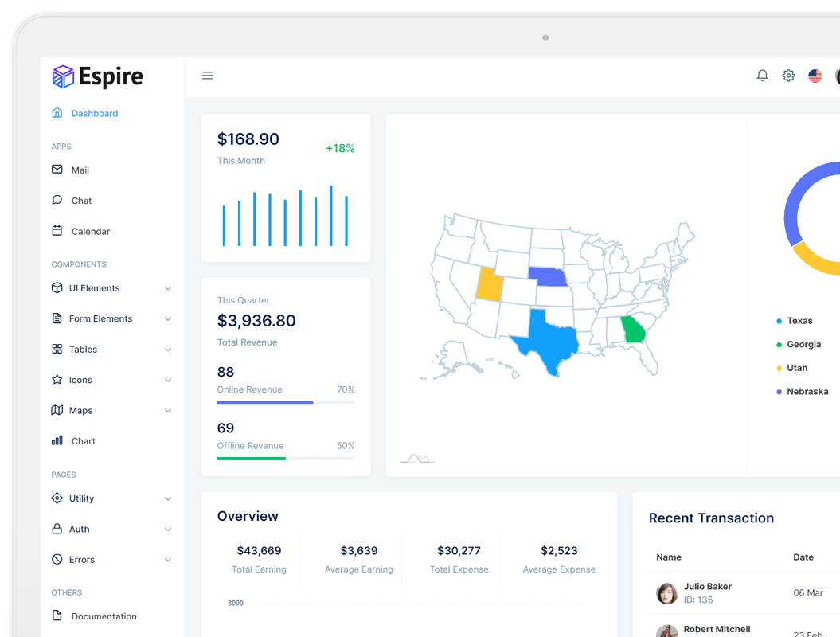Expand the Utility submenu chevron
Screen dimensions: 840x637
click(168, 498)
